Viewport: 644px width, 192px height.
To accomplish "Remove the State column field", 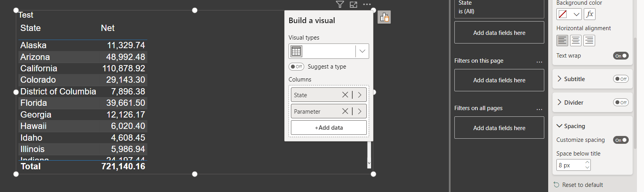I will pos(345,95).
